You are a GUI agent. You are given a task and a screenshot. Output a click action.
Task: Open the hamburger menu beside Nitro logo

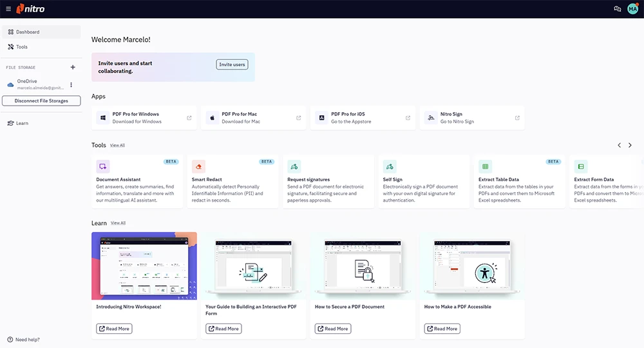point(8,8)
